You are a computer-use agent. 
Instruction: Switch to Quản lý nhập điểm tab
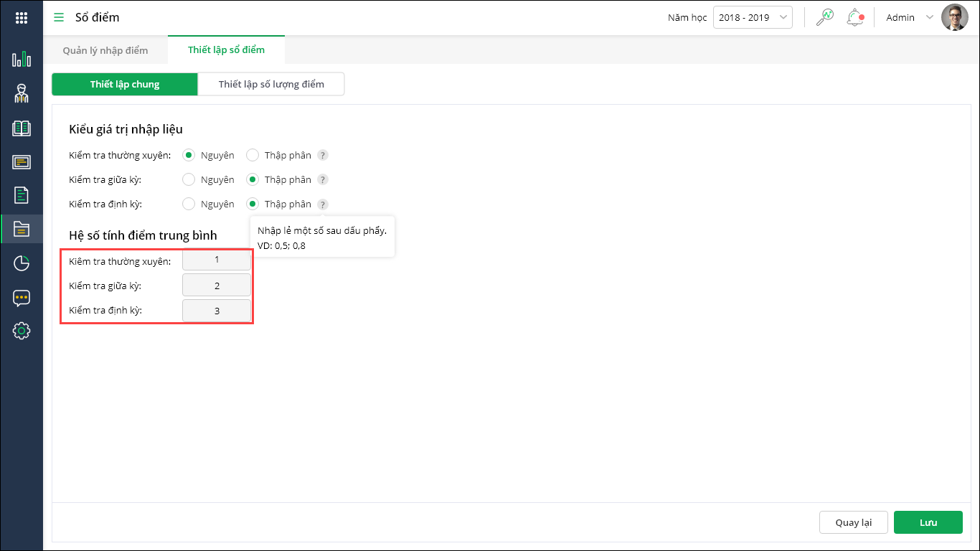coord(105,50)
